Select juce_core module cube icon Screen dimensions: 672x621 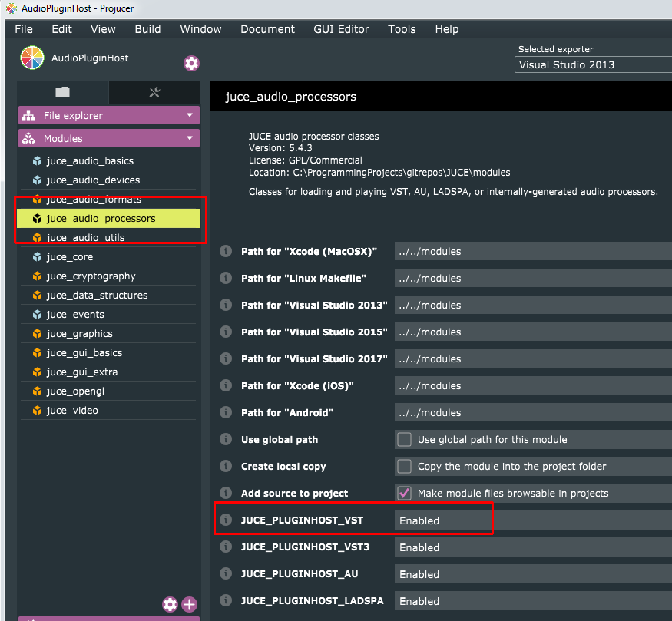point(38,257)
